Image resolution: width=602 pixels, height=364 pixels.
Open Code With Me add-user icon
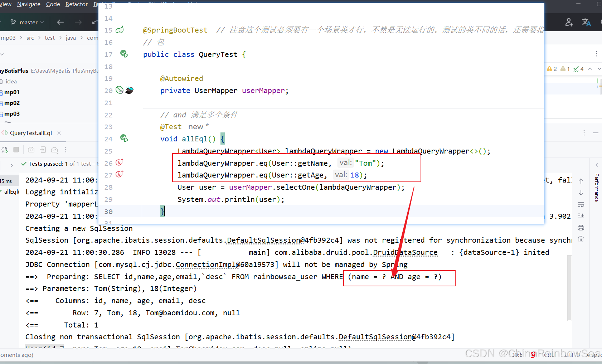[569, 22]
